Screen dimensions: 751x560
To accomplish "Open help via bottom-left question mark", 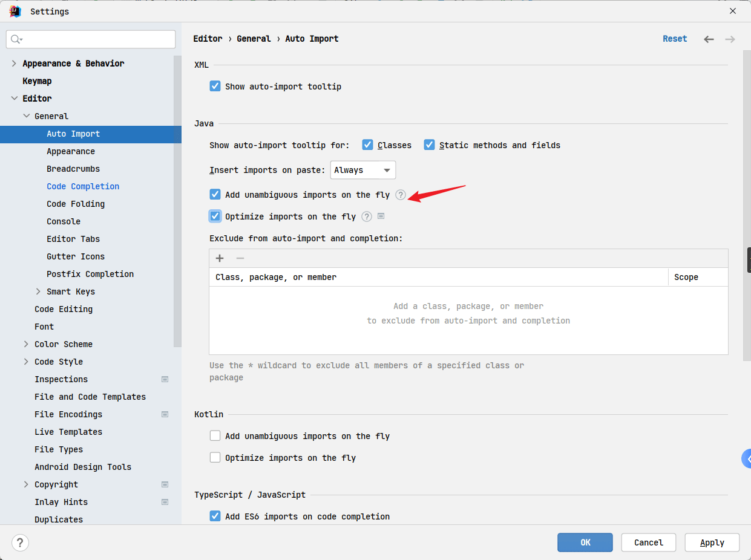I will (21, 542).
